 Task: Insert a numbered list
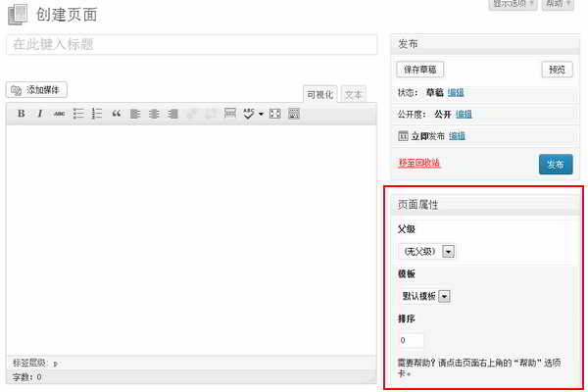(x=97, y=114)
